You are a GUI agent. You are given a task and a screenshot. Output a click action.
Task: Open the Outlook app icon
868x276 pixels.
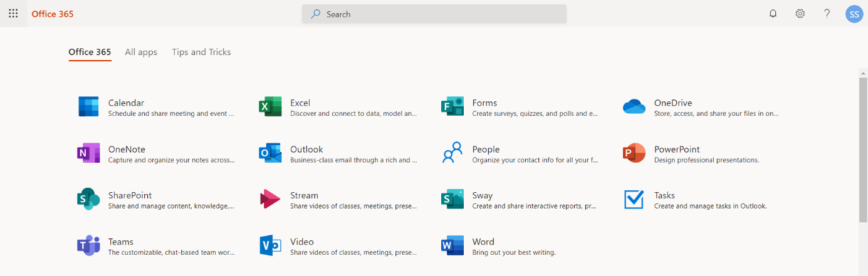(270, 153)
